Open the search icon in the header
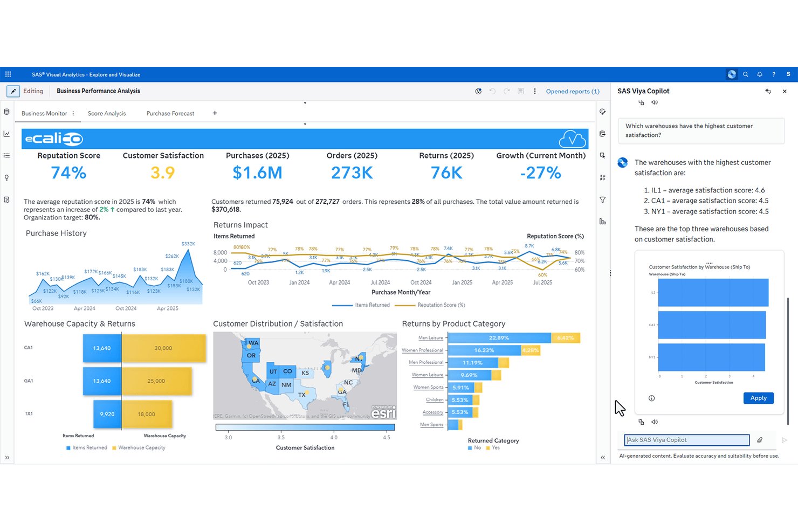 (x=746, y=74)
